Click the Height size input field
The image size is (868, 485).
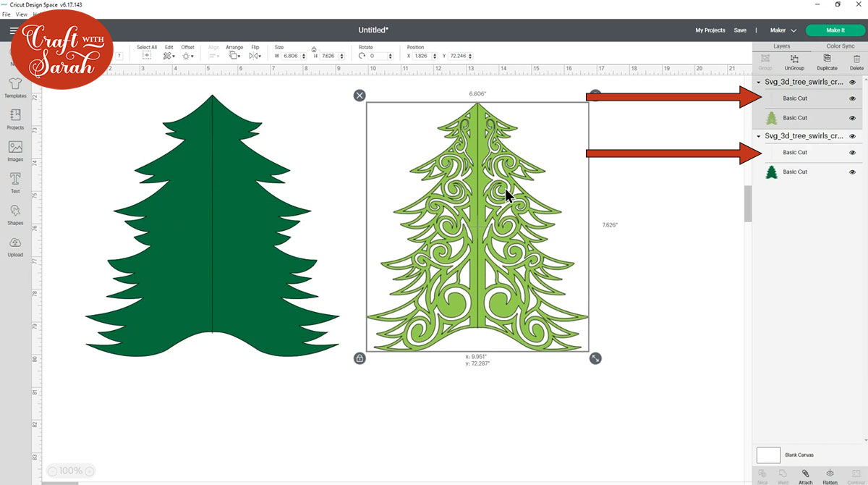(331, 56)
